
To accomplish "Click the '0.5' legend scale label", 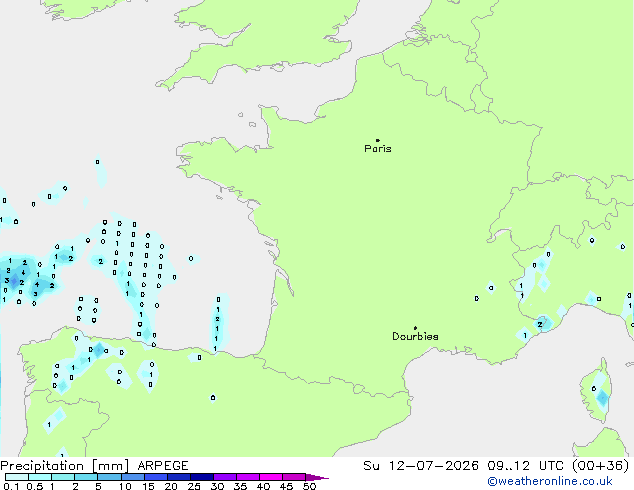I will click(x=35, y=486).
